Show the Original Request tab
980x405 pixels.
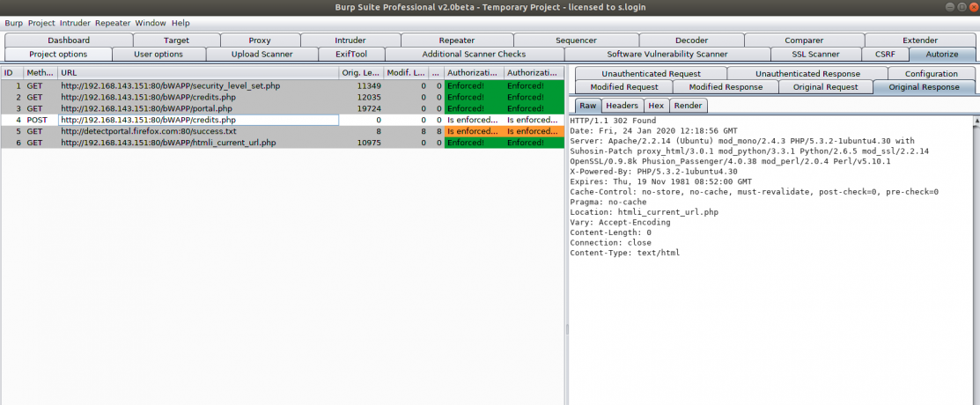(x=826, y=87)
